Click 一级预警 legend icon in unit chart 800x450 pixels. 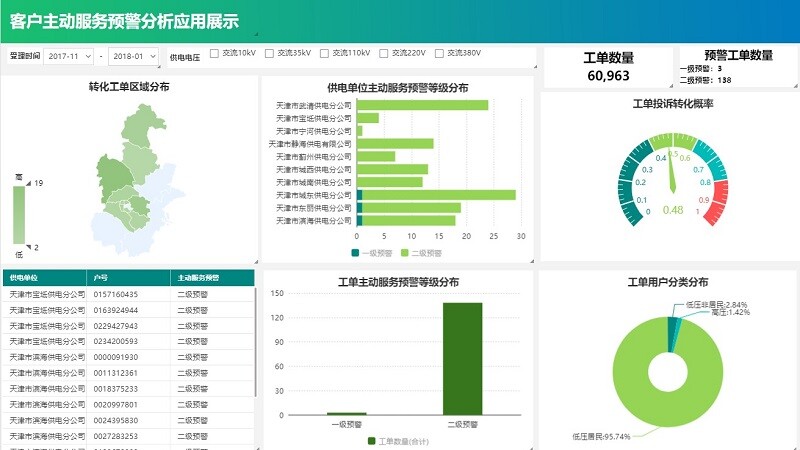(x=355, y=253)
